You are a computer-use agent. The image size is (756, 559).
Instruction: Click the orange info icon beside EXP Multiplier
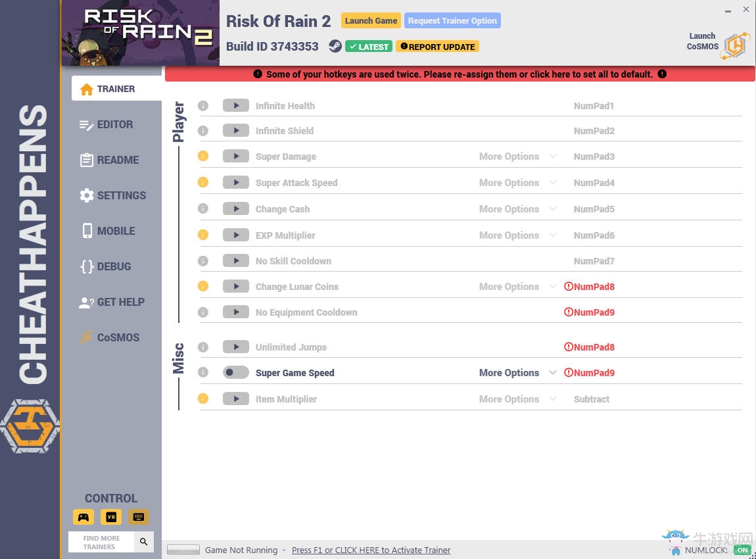pyautogui.click(x=203, y=235)
